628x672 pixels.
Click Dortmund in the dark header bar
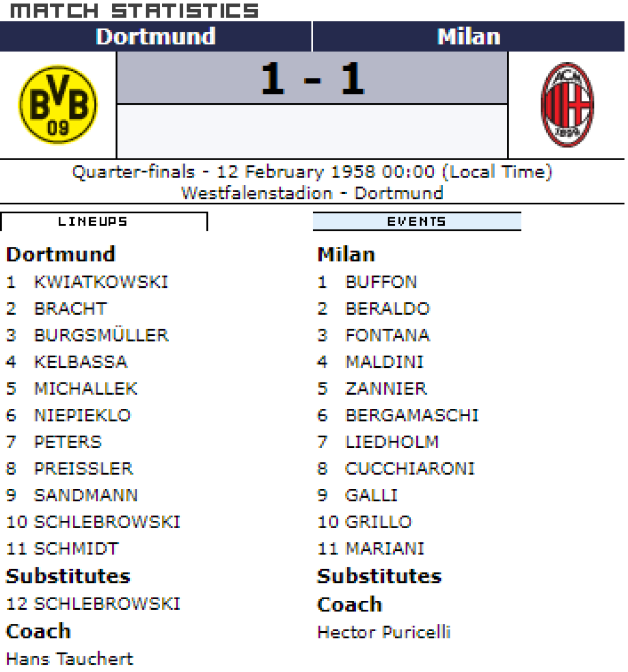coord(156,37)
